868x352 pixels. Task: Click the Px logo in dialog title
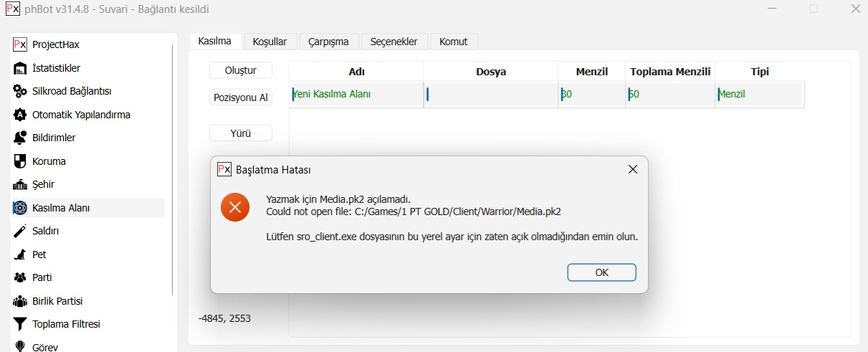pos(224,170)
